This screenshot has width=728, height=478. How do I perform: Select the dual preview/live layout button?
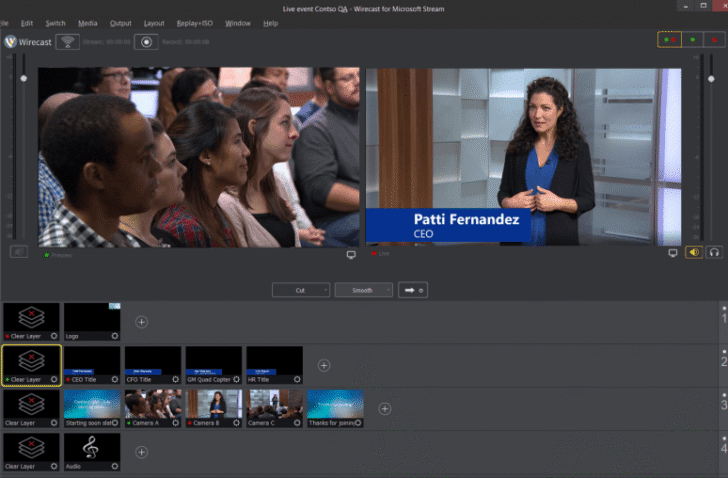(670, 40)
